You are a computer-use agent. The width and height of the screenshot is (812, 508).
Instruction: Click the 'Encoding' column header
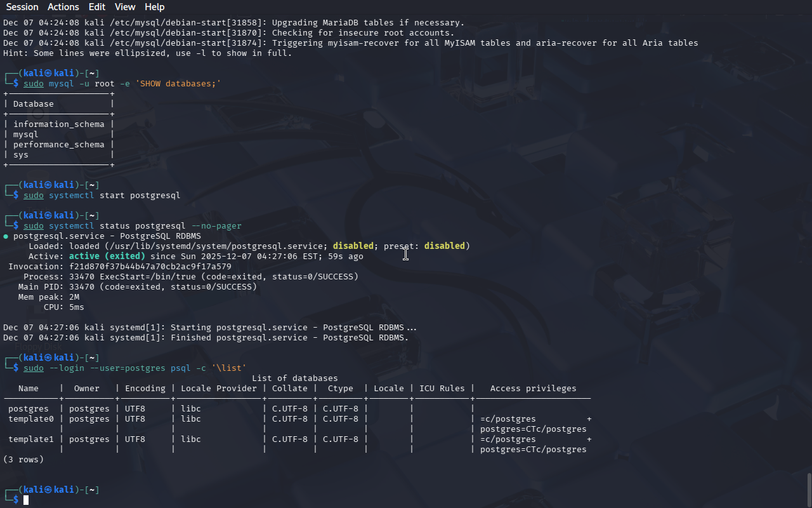click(x=145, y=389)
